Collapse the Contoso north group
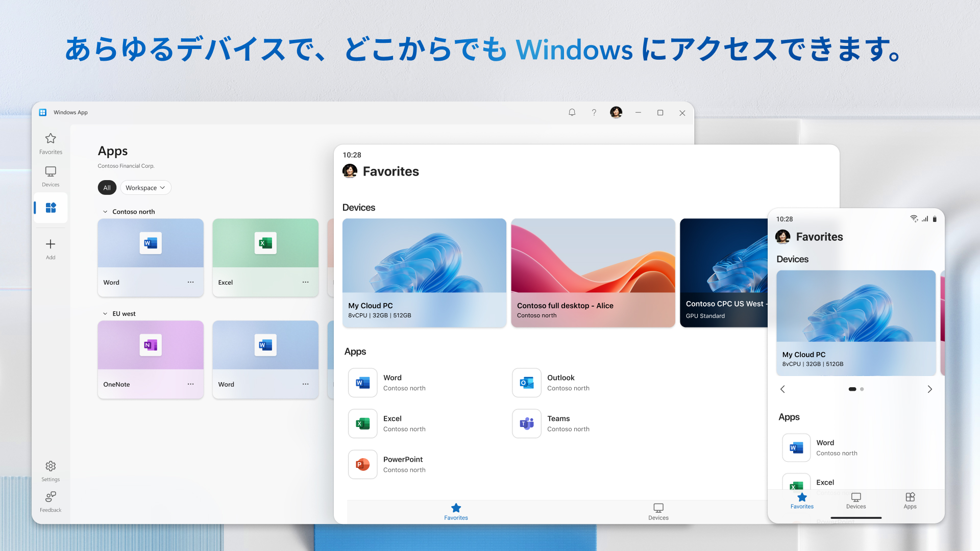 pyautogui.click(x=105, y=212)
